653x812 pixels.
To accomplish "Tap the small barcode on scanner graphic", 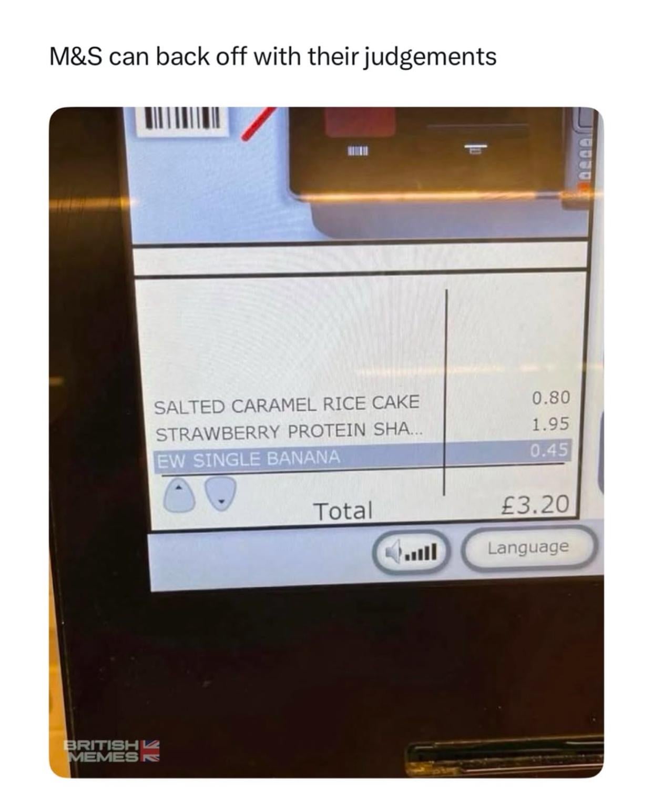I will point(358,151).
